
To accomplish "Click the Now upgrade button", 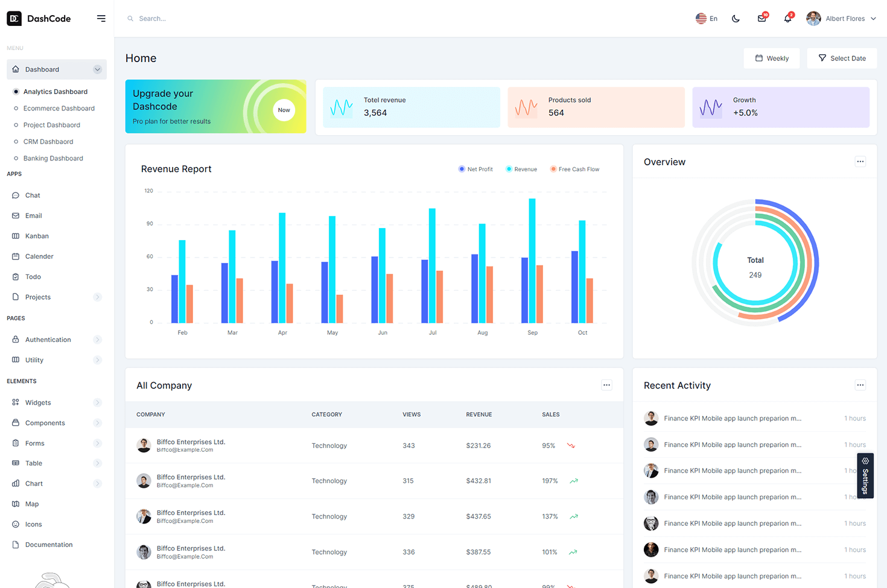I will tap(284, 110).
